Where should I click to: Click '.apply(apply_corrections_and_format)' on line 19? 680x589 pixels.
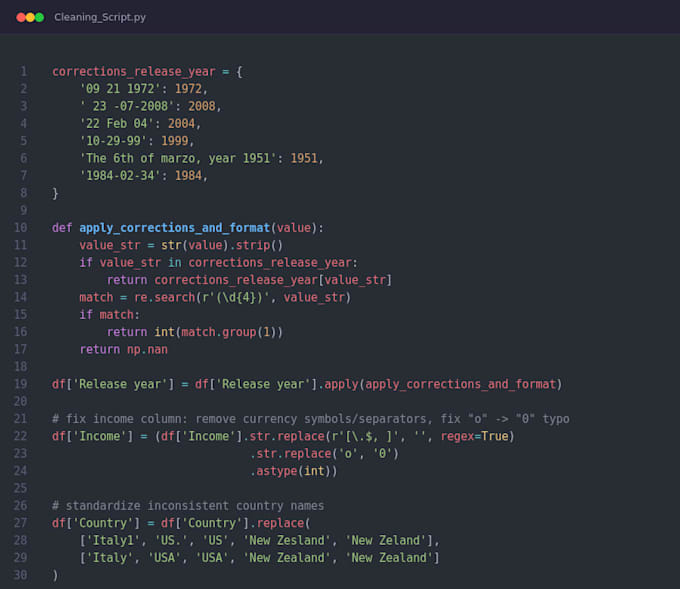click(440, 384)
